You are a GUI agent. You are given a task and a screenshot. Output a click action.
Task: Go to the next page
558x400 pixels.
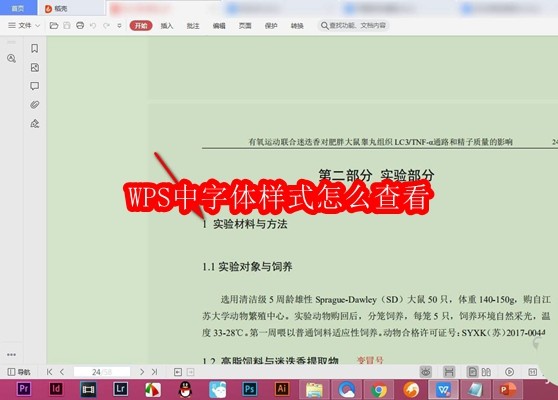142,372
